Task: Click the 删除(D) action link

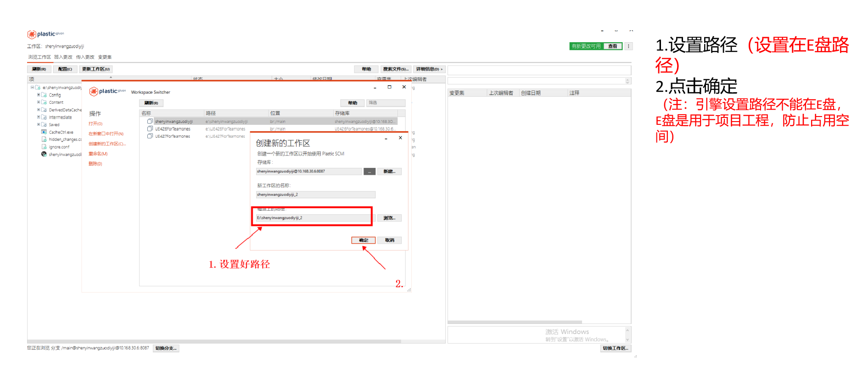Action: [95, 164]
